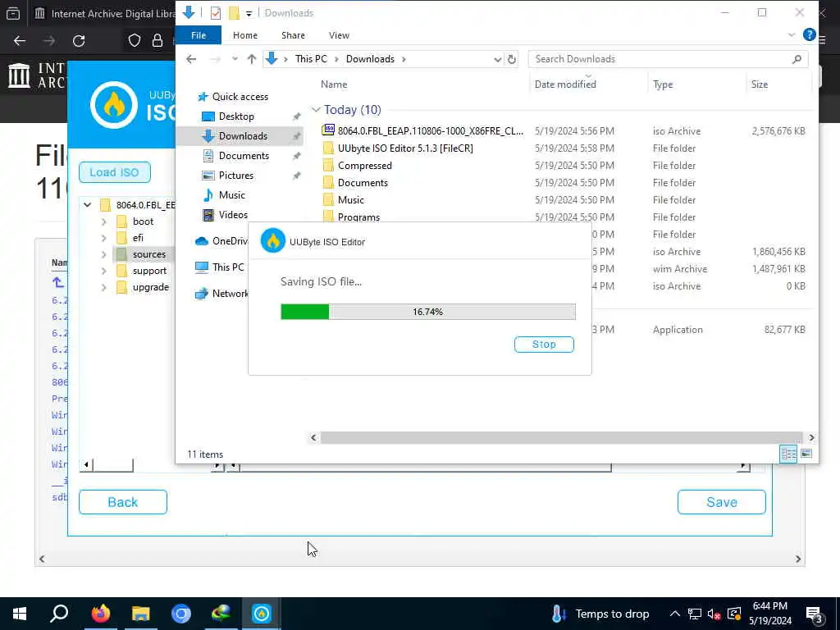The height and width of the screenshot is (630, 840).
Task: Open File Explorer from taskbar
Action: [x=141, y=614]
